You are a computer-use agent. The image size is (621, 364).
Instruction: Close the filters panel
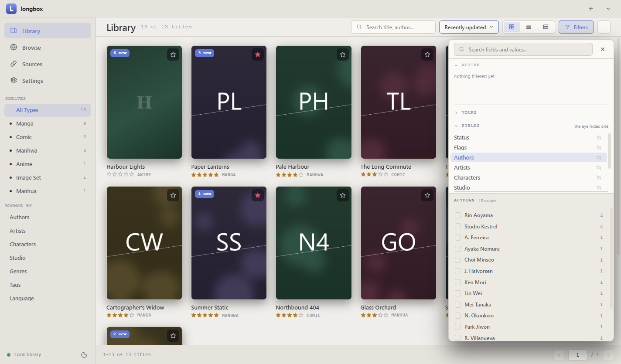tap(603, 49)
